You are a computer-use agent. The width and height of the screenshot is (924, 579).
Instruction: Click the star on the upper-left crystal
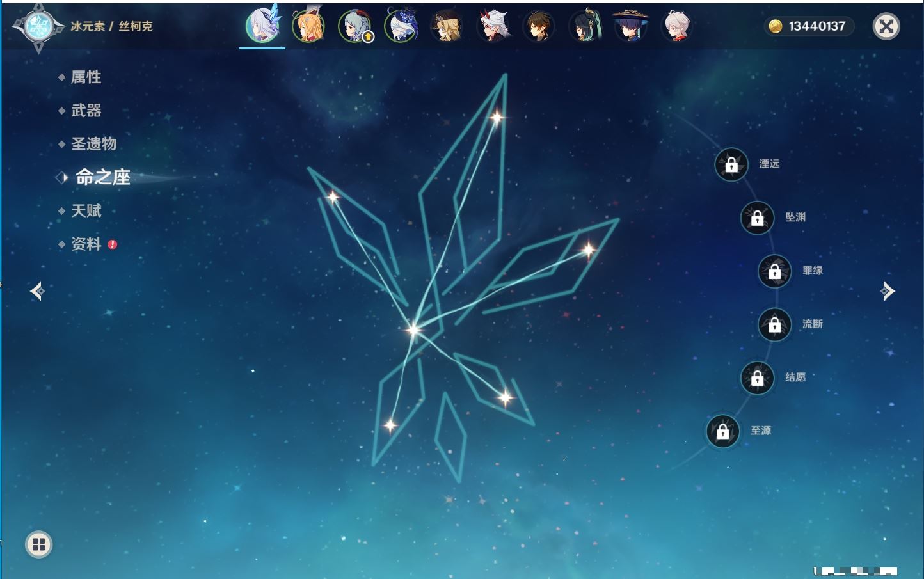[333, 197]
